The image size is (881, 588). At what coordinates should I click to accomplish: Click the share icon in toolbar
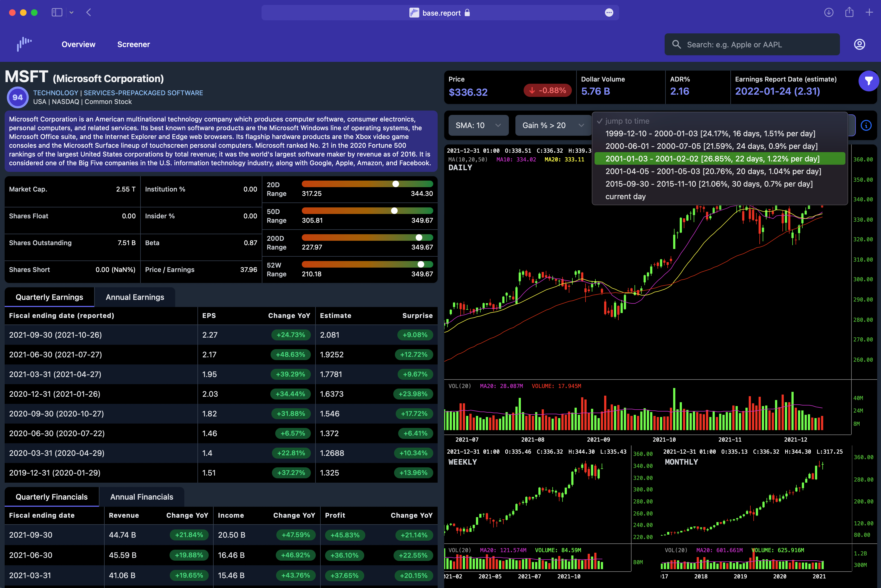[x=849, y=12]
